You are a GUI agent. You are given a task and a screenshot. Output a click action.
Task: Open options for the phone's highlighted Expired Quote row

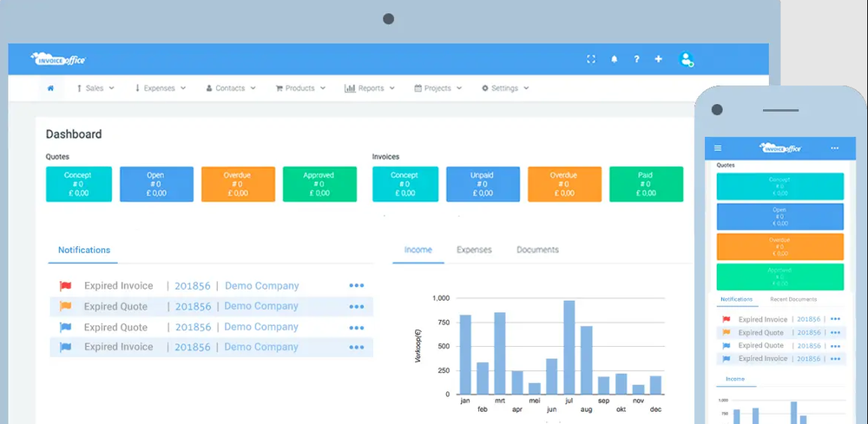(x=835, y=333)
